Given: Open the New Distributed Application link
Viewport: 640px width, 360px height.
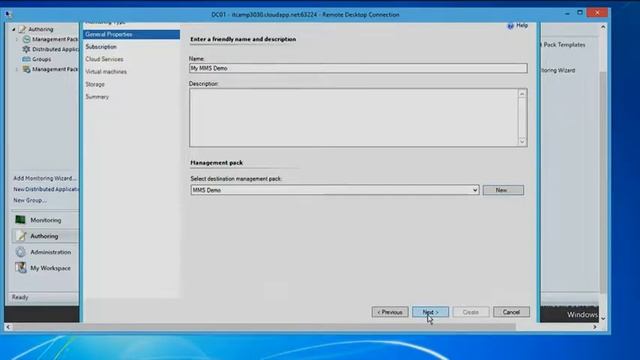Looking at the screenshot, I should [x=46, y=189].
